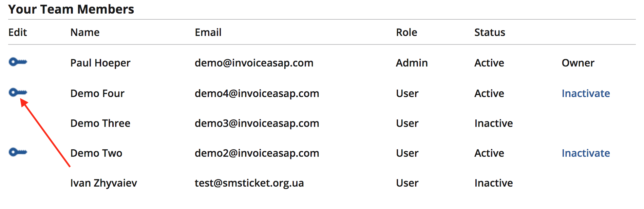Click the Name column header
Screen dimensions: 644x209
pos(85,32)
